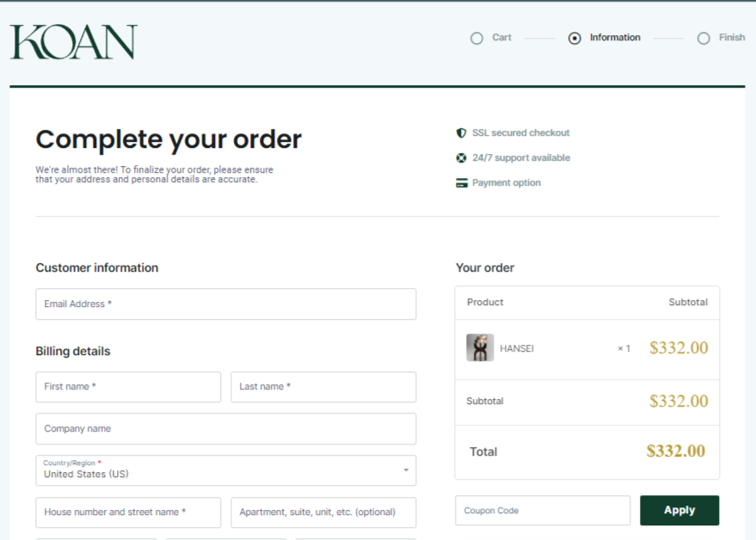Click into the Last name field
Viewport: 756px width, 540px height.
coord(323,387)
